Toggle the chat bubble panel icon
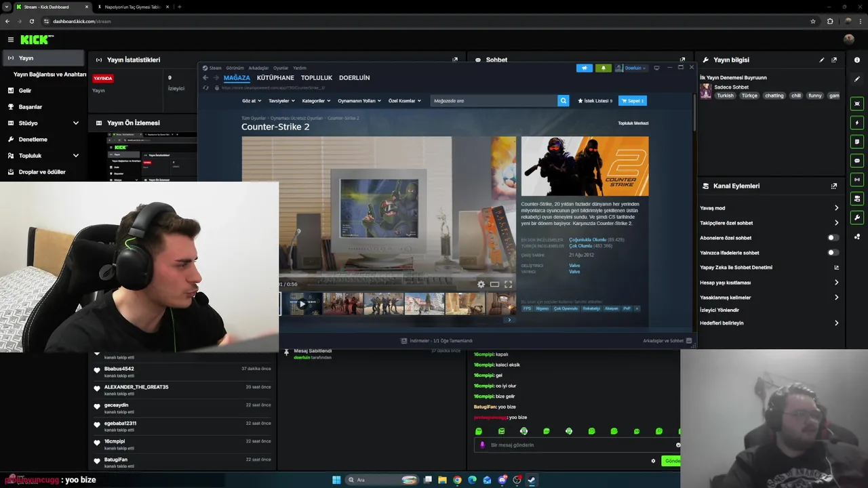 [x=857, y=161]
